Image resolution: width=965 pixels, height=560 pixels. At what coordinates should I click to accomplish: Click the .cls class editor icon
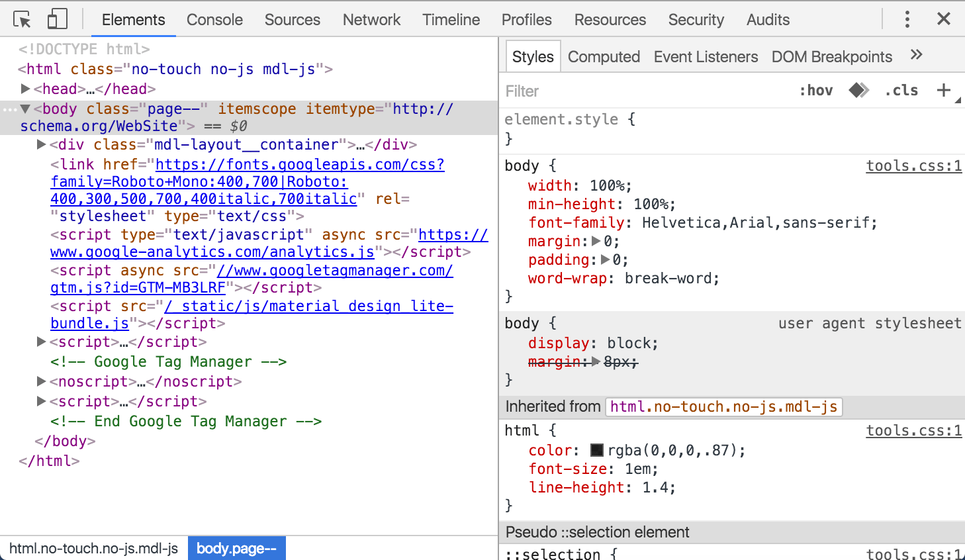tap(901, 90)
